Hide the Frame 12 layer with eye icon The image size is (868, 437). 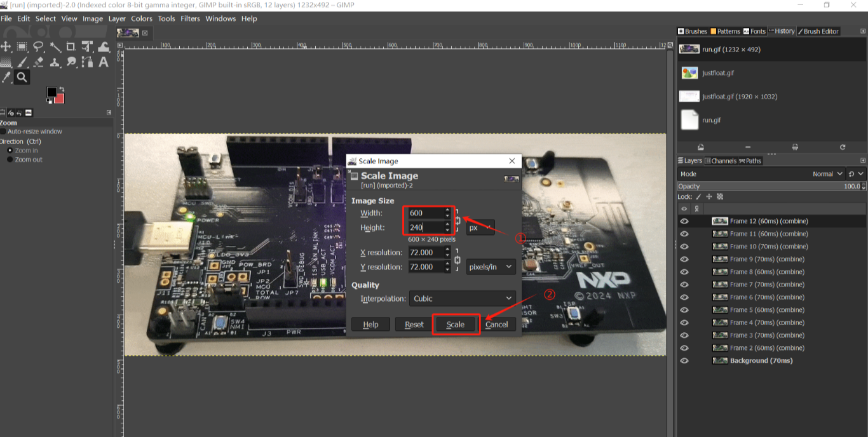pyautogui.click(x=684, y=221)
